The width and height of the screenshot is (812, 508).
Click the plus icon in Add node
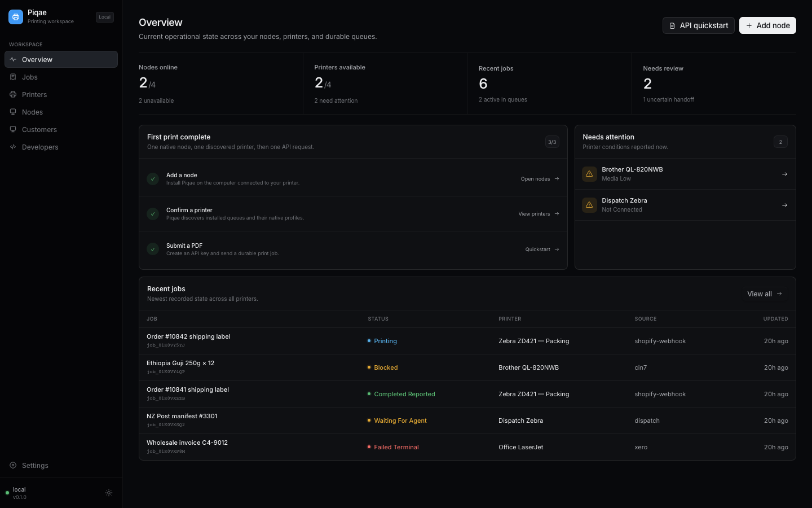pos(749,25)
